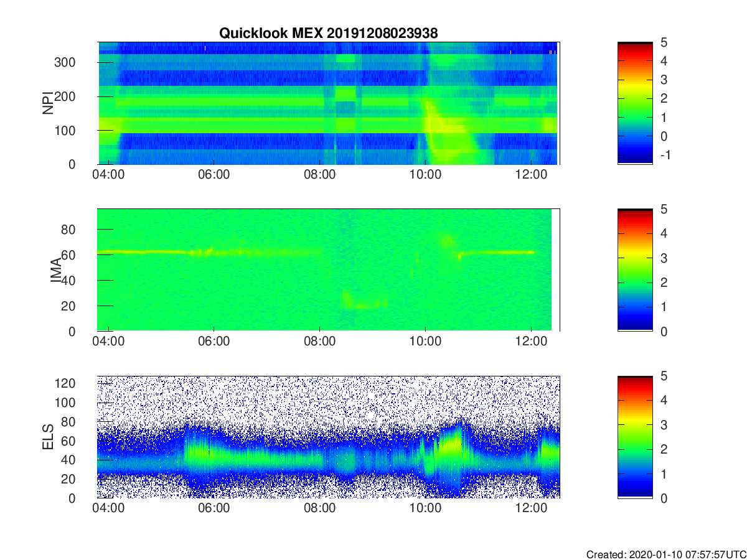Click the 0 label on ELS colorbar

pyautogui.click(x=665, y=498)
